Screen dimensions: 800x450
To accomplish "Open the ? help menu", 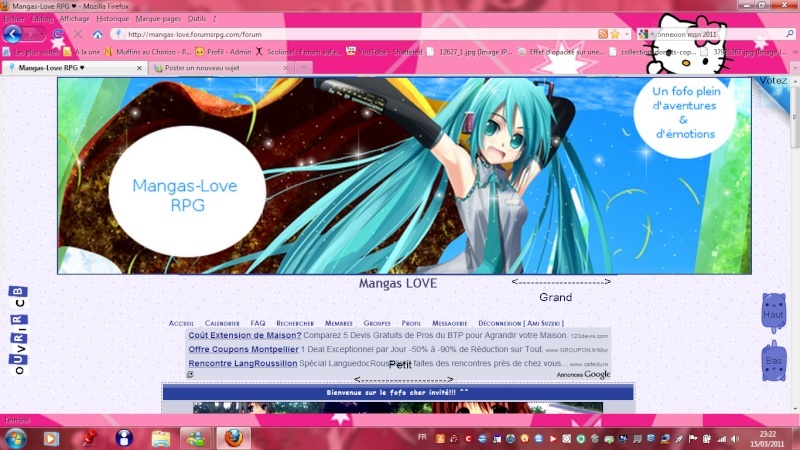I will [214, 18].
